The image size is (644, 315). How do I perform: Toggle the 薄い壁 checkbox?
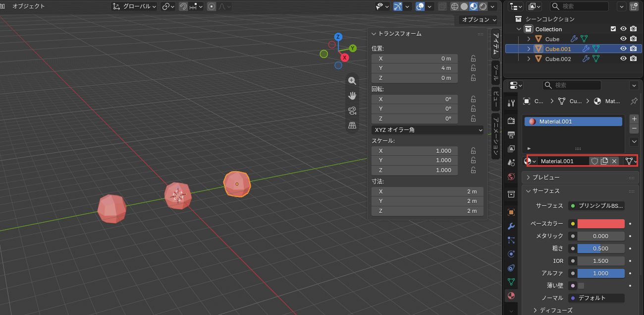(x=581, y=286)
